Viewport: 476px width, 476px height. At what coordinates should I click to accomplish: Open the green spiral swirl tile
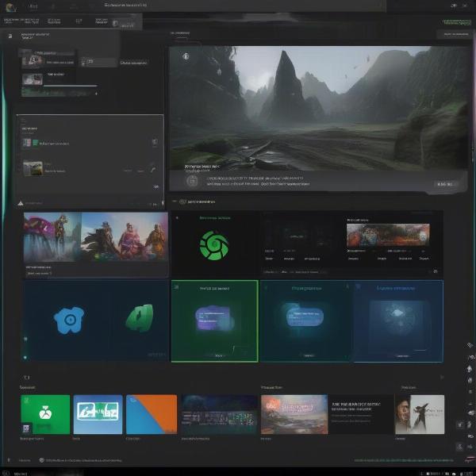pyautogui.click(x=214, y=245)
